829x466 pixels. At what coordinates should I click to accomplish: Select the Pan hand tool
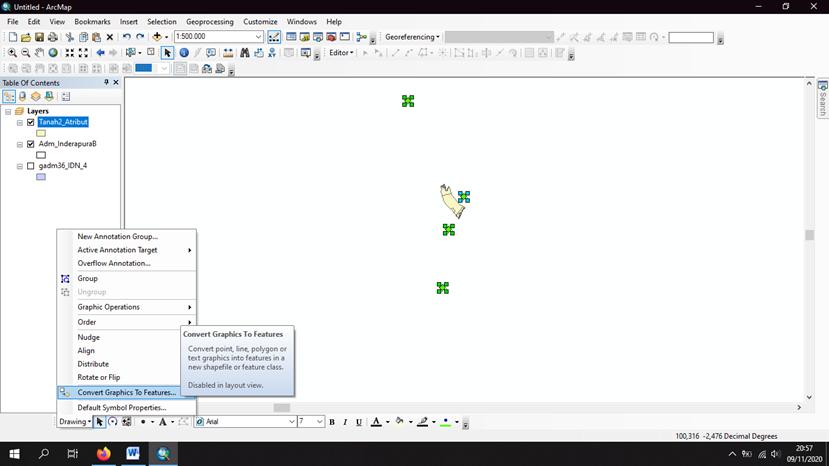pyautogui.click(x=40, y=53)
